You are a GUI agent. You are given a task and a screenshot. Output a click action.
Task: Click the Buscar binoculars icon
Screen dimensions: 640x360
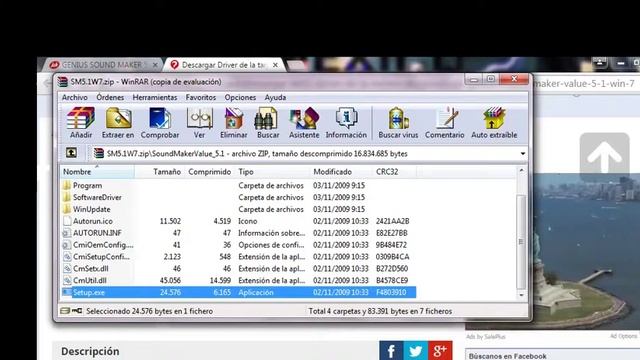pos(268,122)
